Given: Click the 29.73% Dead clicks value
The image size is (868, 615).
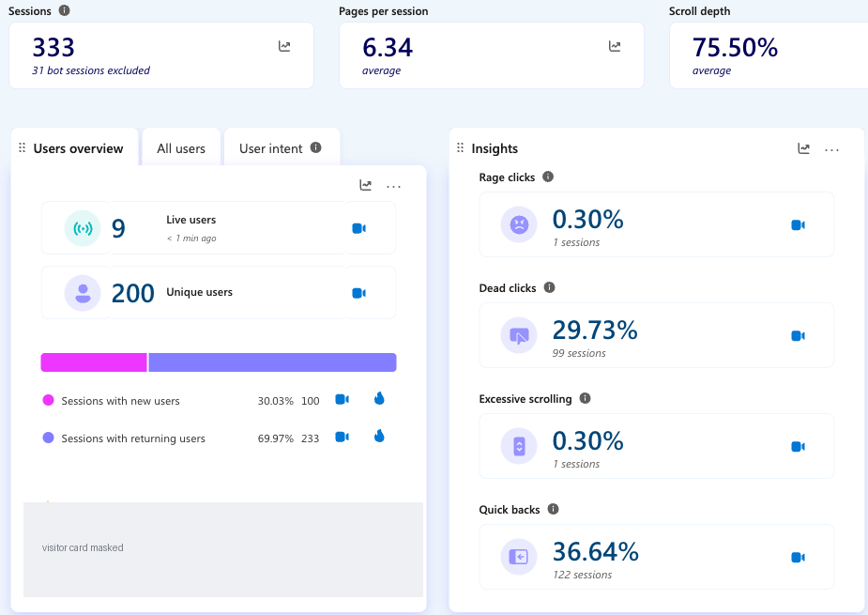Looking at the screenshot, I should point(595,331).
